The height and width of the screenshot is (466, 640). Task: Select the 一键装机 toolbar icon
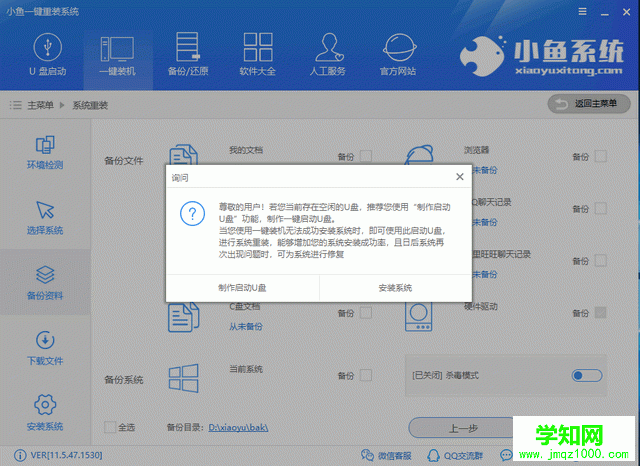click(x=117, y=49)
